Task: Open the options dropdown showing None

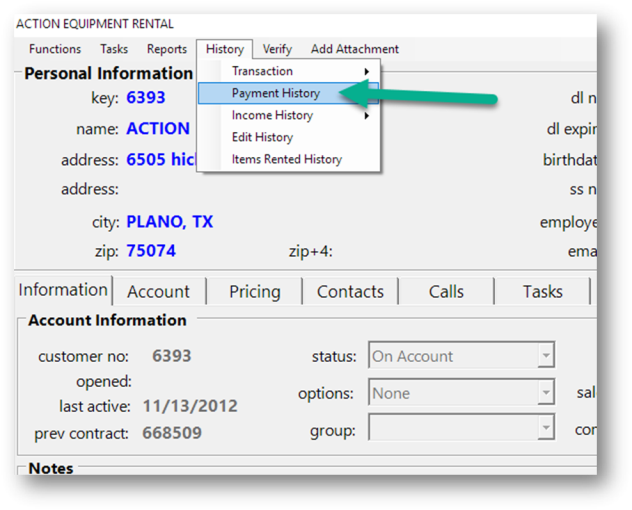Action: (x=545, y=394)
